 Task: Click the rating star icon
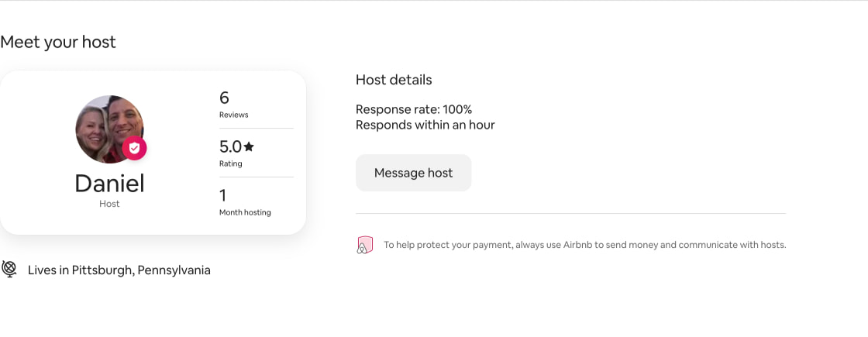(x=249, y=146)
